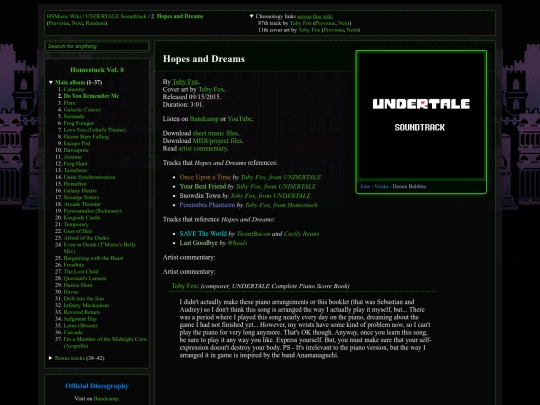Open the Havoc track

pyautogui.click(x=71, y=292)
